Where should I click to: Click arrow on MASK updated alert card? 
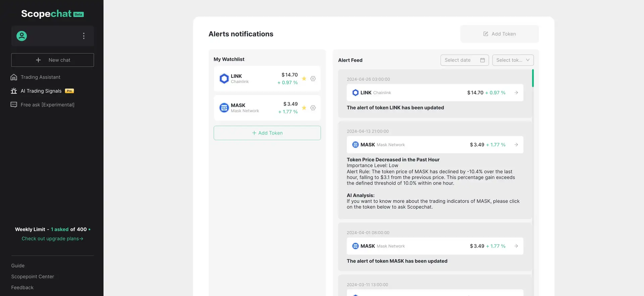point(516,246)
